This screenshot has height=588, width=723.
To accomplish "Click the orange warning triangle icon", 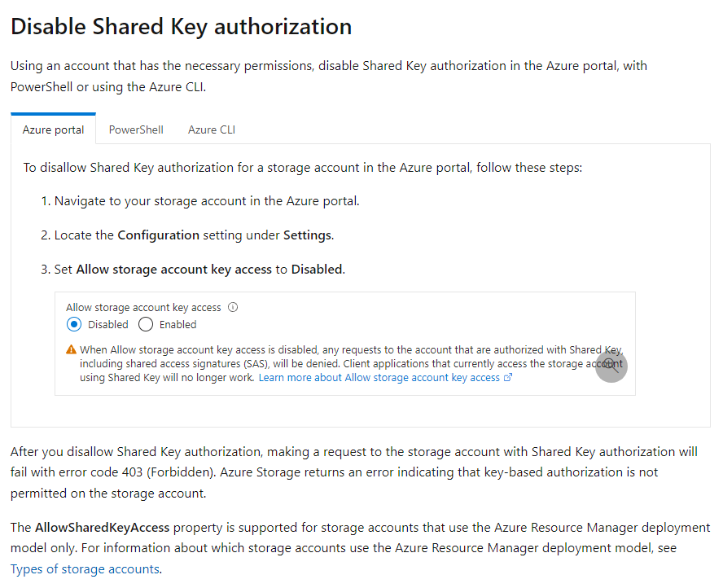I will click(x=72, y=350).
